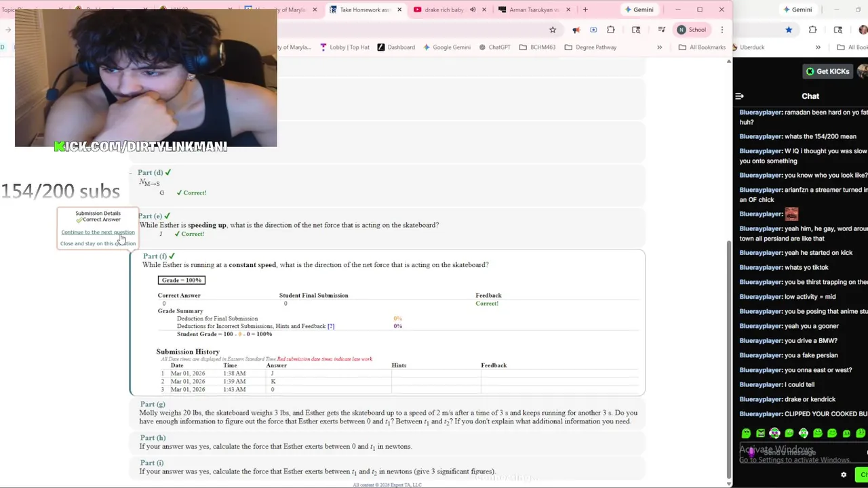Click the [?] help link in Grade Summary

coord(331,326)
